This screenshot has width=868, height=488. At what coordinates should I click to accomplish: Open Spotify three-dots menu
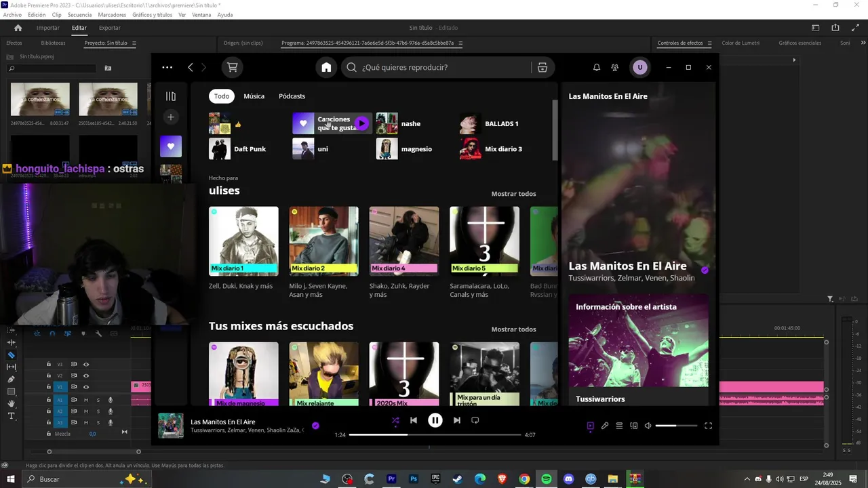tap(167, 67)
